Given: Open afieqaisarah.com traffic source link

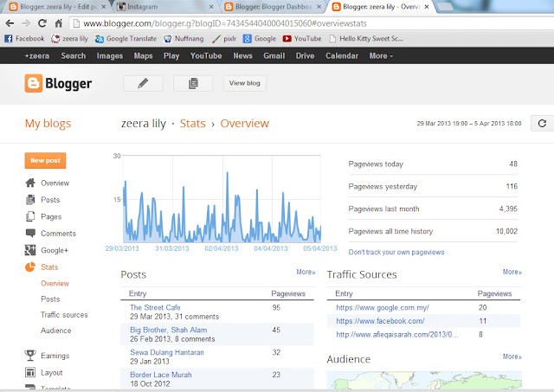Looking at the screenshot, I should (x=397, y=334).
